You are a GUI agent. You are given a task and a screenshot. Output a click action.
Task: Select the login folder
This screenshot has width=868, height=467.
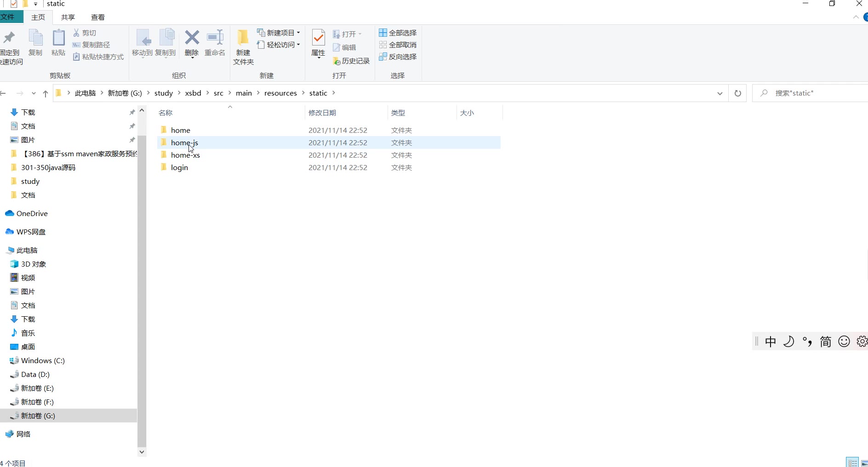pyautogui.click(x=329, y=167)
